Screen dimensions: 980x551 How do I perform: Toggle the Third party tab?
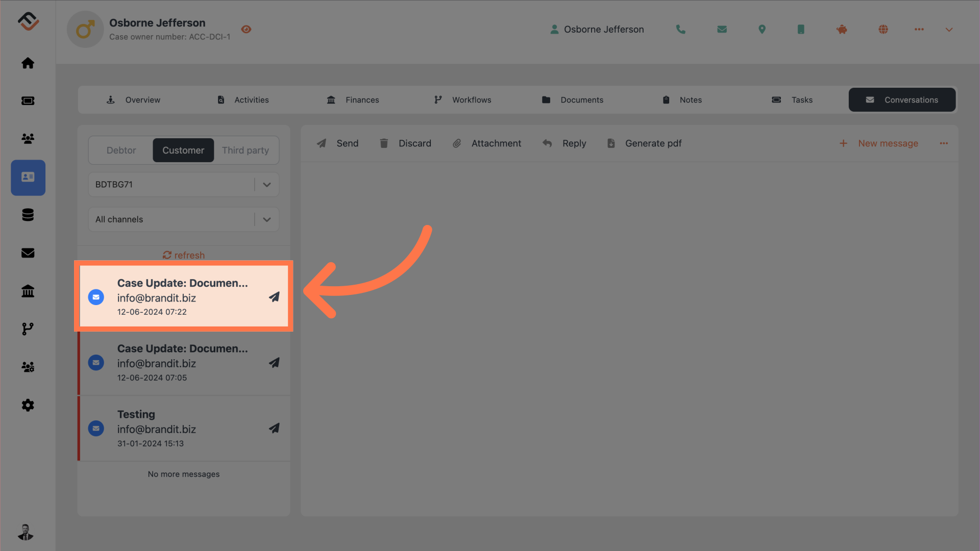click(246, 150)
